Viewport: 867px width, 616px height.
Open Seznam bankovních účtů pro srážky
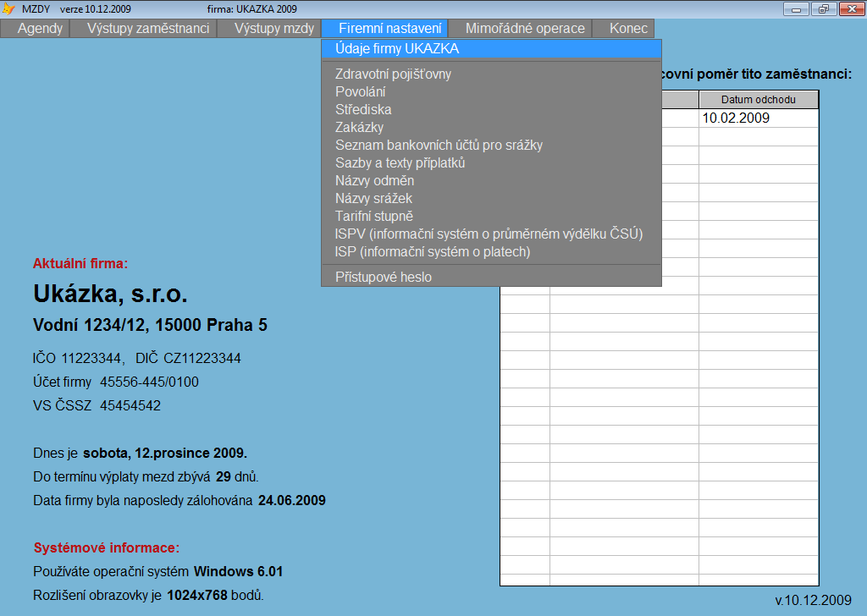click(491, 145)
